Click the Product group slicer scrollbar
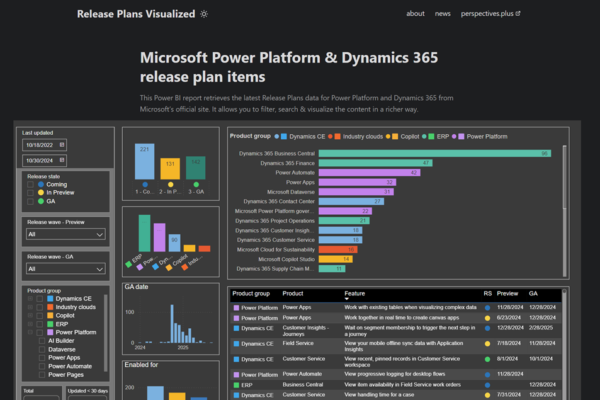Image resolution: width=600 pixels, height=400 pixels. [105, 333]
